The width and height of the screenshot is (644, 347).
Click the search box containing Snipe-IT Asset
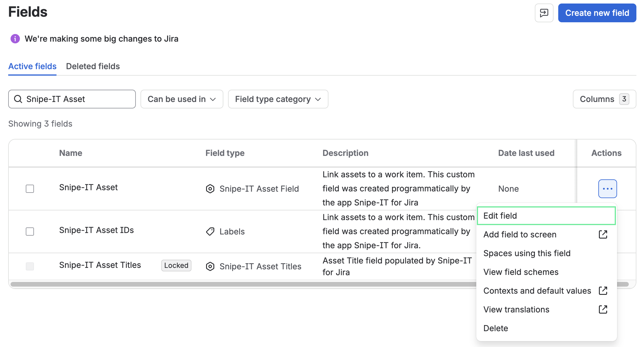click(72, 99)
